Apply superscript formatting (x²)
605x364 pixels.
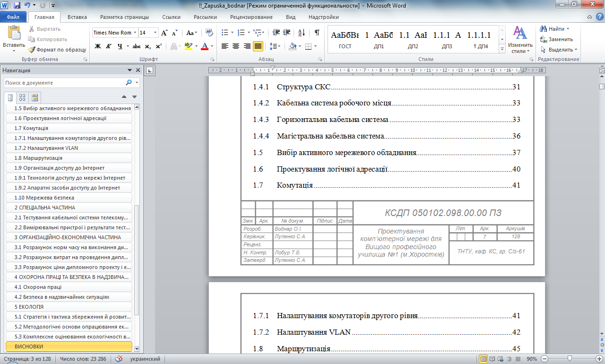158,46
